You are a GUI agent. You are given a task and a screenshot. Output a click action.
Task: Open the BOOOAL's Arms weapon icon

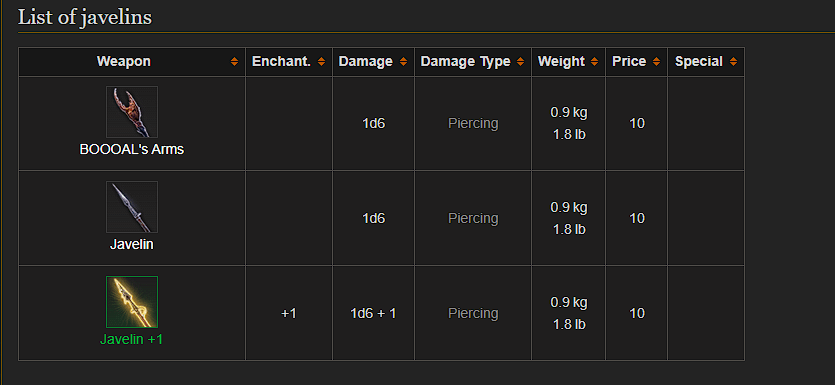pyautogui.click(x=132, y=112)
